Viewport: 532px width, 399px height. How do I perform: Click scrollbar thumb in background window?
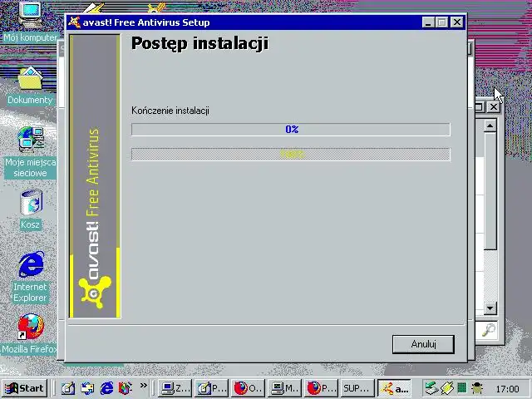tap(490, 191)
